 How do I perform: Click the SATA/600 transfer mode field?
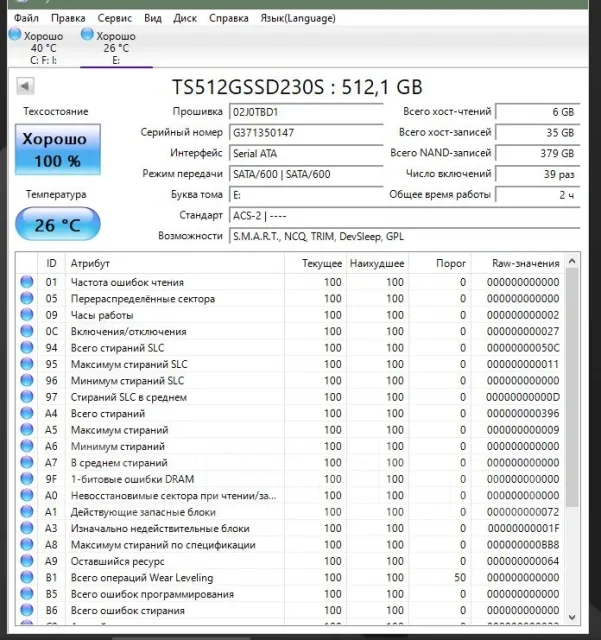306,174
